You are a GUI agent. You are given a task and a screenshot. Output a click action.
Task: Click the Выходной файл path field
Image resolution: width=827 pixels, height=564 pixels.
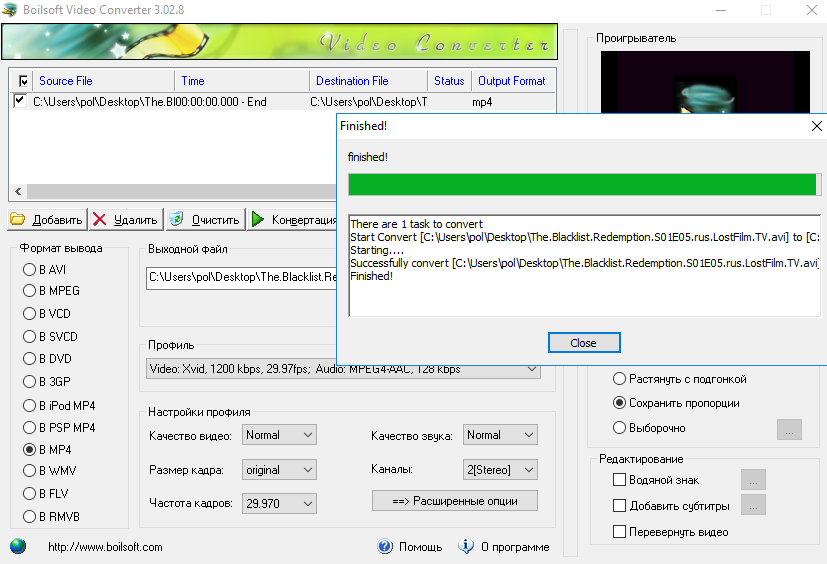pyautogui.click(x=242, y=278)
